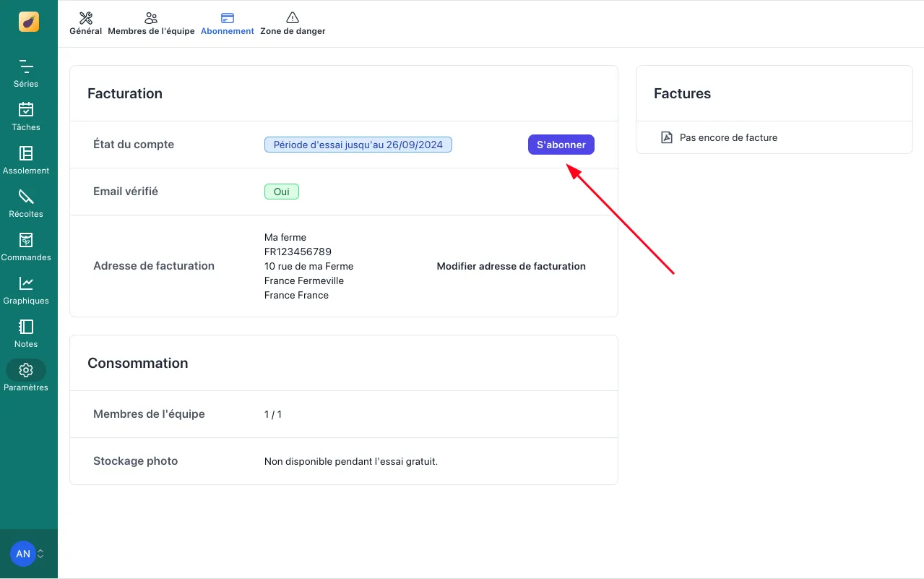Click the app logo in the sidebar
This screenshot has width=924, height=579.
[x=29, y=22]
